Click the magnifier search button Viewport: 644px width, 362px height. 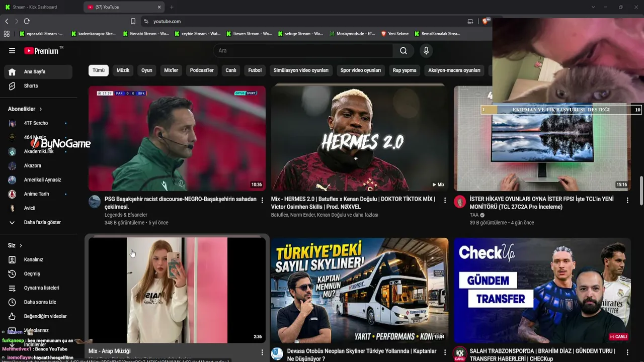click(404, 51)
